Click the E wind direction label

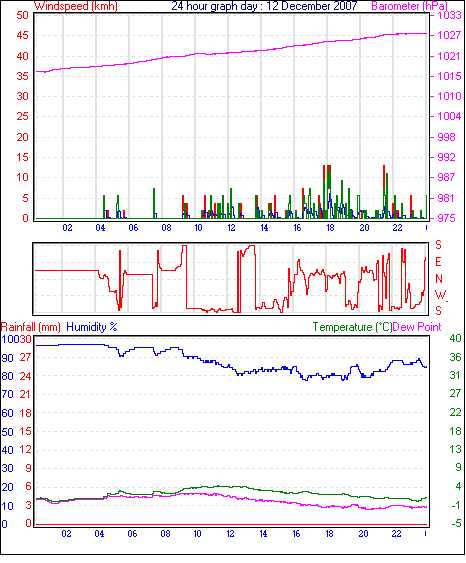[438, 262]
